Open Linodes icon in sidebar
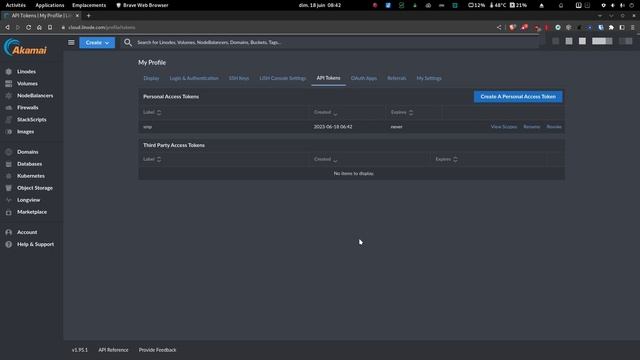Image resolution: width=640 pixels, height=360 pixels. [9, 71]
